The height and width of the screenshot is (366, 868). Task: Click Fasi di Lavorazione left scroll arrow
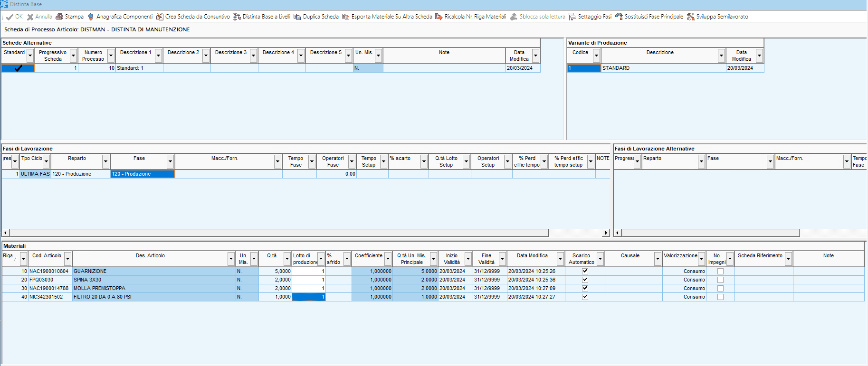6,233
